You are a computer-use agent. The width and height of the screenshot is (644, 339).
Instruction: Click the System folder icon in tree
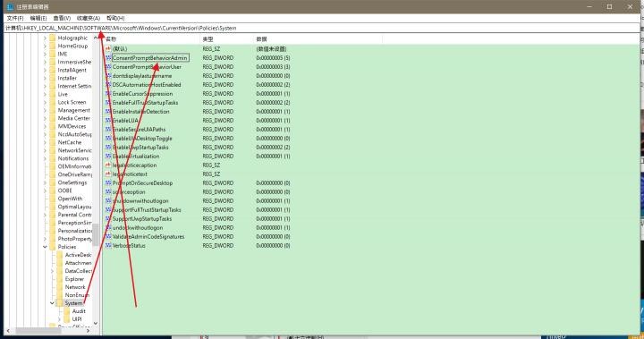[x=60, y=303]
